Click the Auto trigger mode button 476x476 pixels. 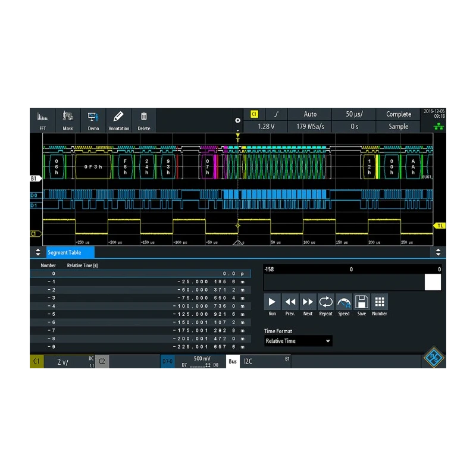[309, 114]
